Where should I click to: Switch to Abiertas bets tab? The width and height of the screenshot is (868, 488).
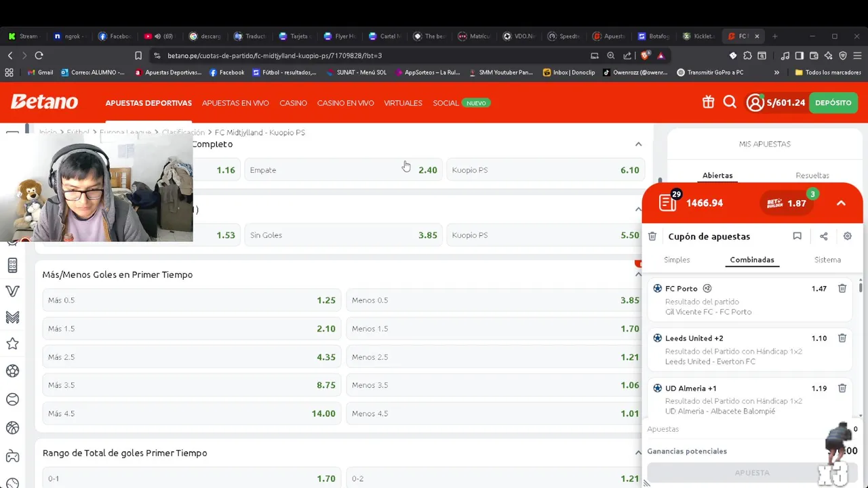[717, 175]
